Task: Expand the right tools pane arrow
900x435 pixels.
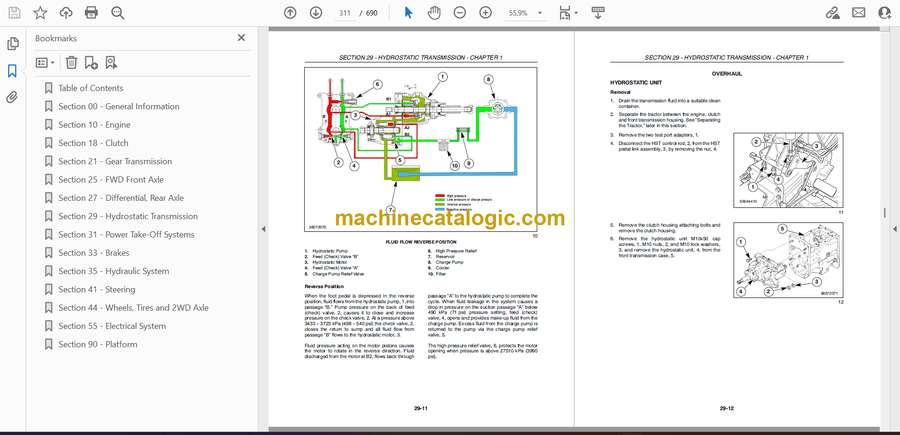Action: 894,229
